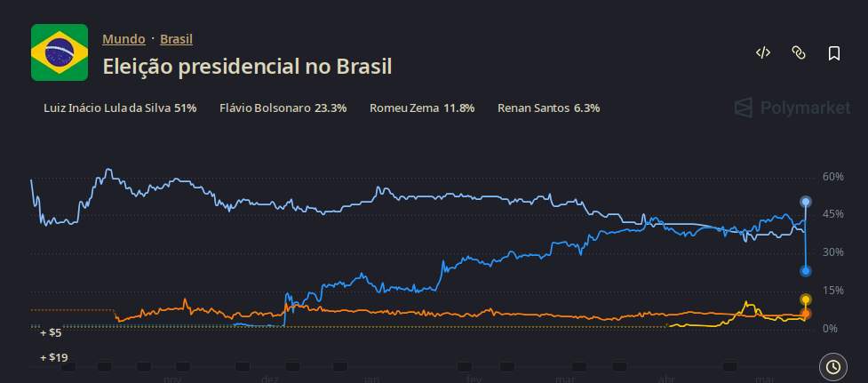Click the Polymarket logo watermark

click(792, 108)
